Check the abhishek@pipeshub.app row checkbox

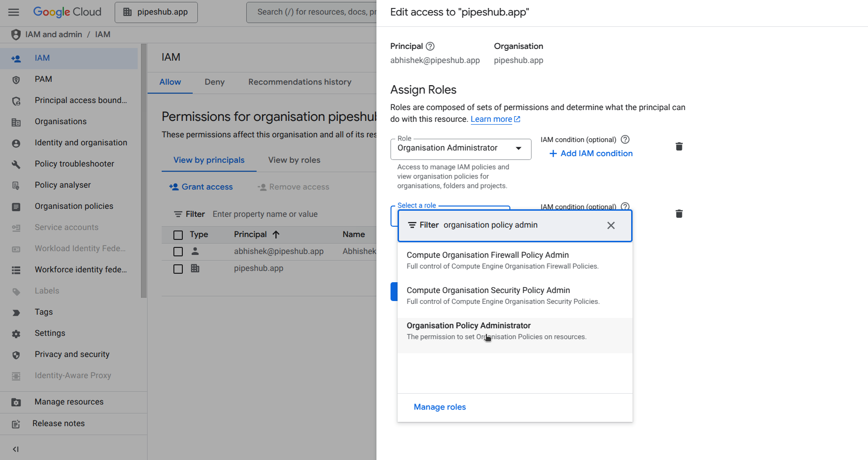(178, 252)
